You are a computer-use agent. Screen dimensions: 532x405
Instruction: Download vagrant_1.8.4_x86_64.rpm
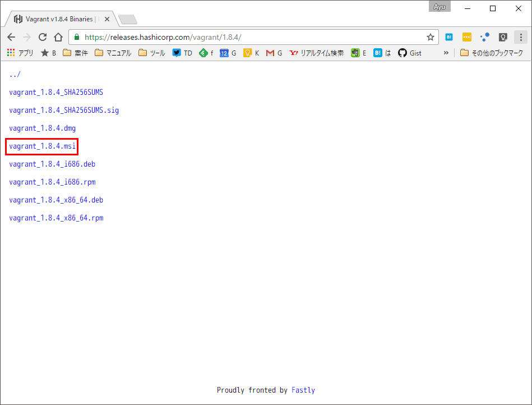[56, 218]
